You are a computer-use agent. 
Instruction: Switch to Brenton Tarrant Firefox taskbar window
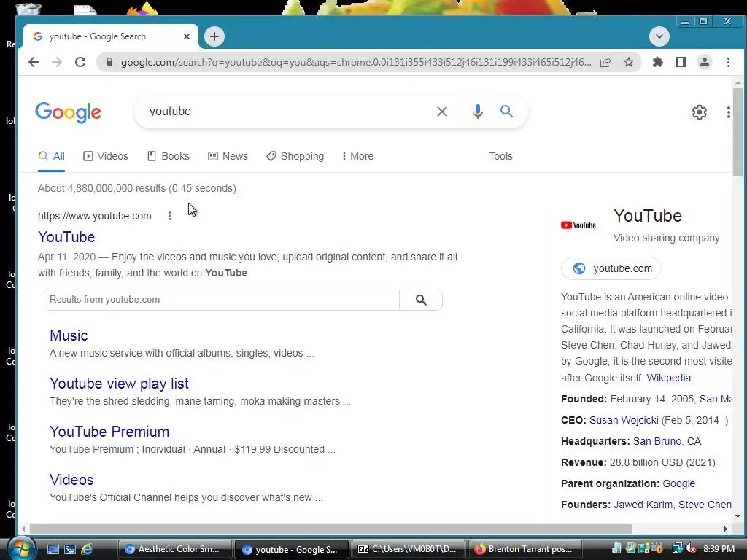525,550
